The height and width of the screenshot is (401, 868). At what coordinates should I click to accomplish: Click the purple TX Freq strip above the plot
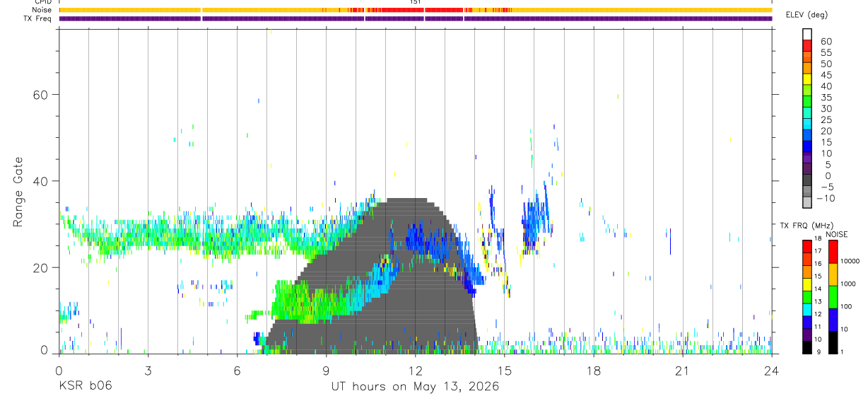[416, 18]
